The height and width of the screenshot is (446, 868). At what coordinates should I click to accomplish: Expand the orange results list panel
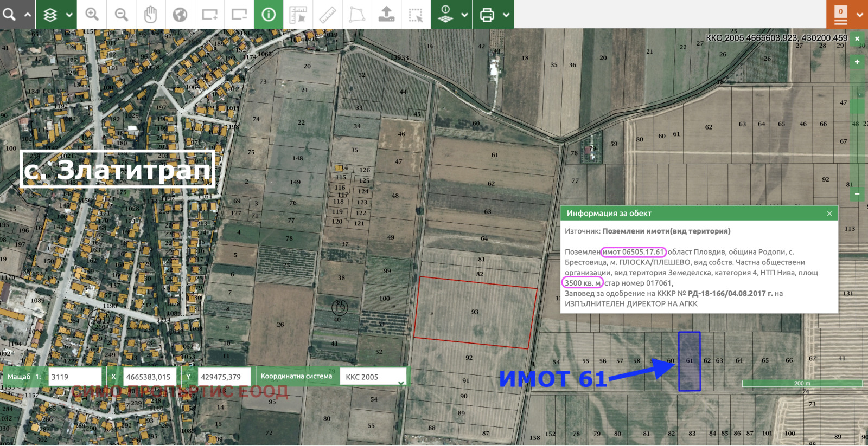coord(859,15)
